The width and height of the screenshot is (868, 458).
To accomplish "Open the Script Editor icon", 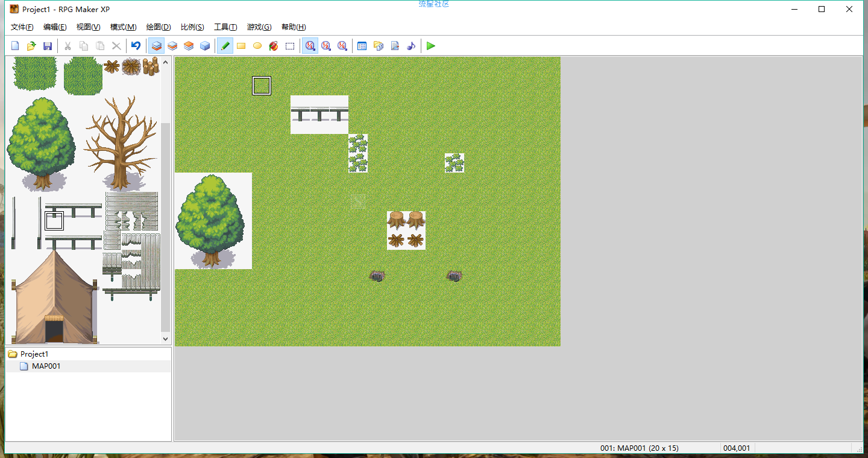I will (x=395, y=46).
